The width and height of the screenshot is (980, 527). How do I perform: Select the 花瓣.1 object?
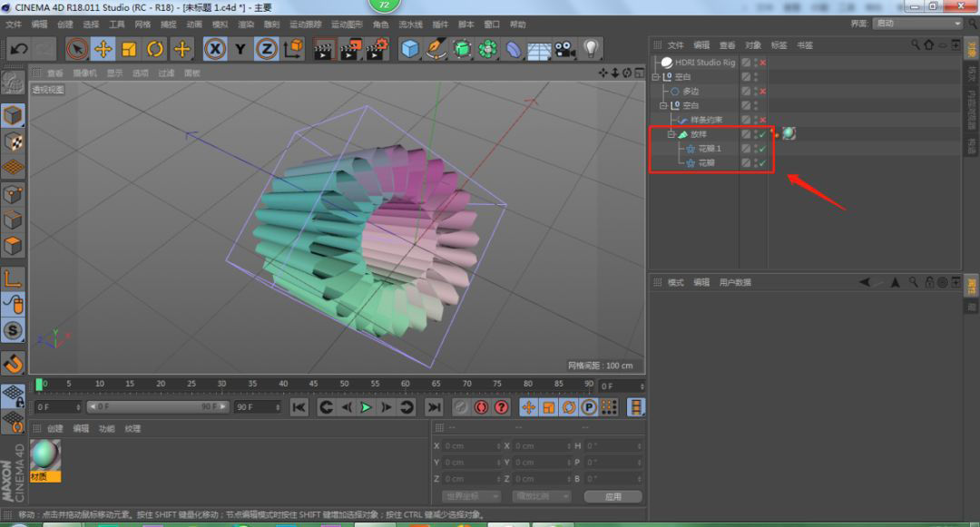point(710,149)
